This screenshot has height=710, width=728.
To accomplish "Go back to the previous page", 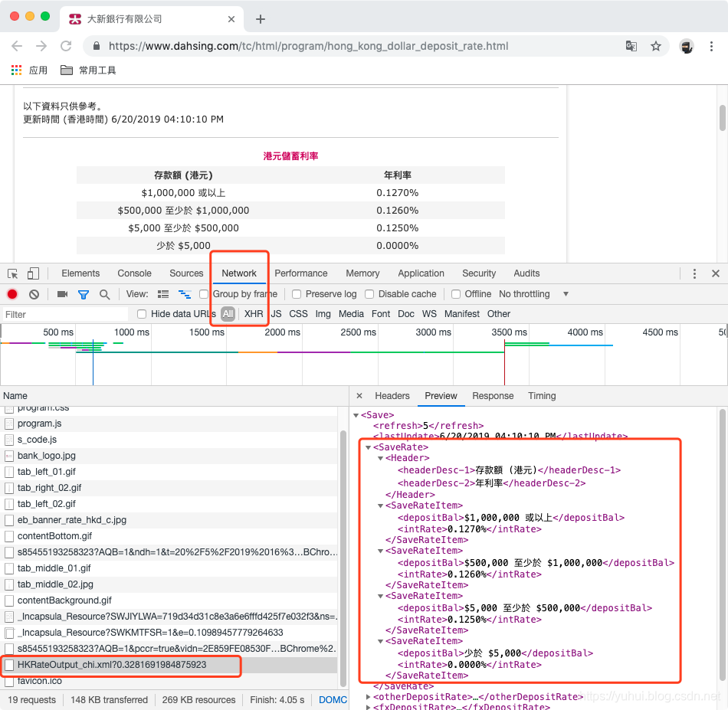I will (17, 46).
